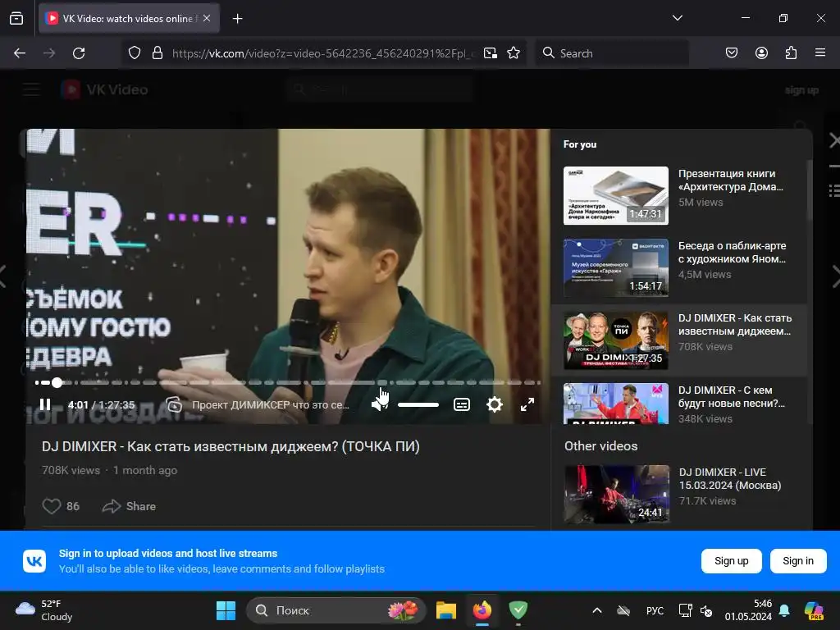The height and width of the screenshot is (630, 840).
Task: Go to the previous video with the left arrow
Action: [x=3, y=276]
